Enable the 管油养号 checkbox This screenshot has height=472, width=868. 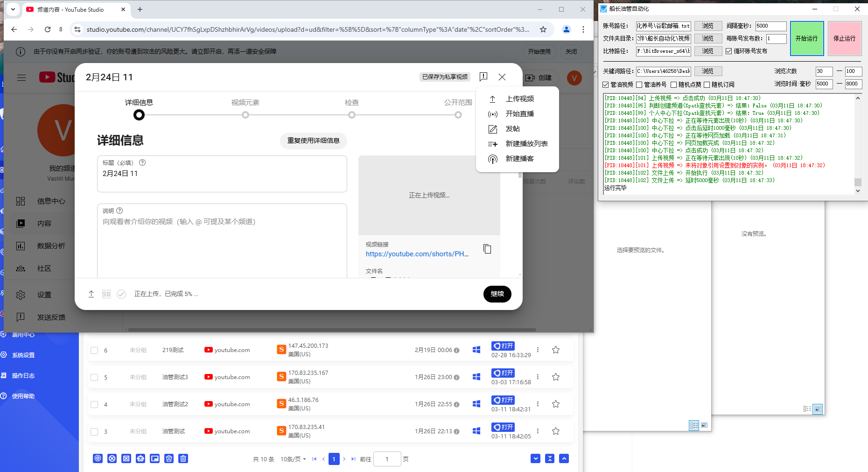click(639, 85)
